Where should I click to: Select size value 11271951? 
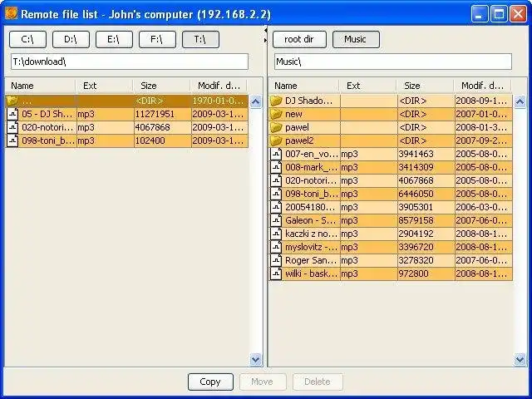click(x=162, y=114)
